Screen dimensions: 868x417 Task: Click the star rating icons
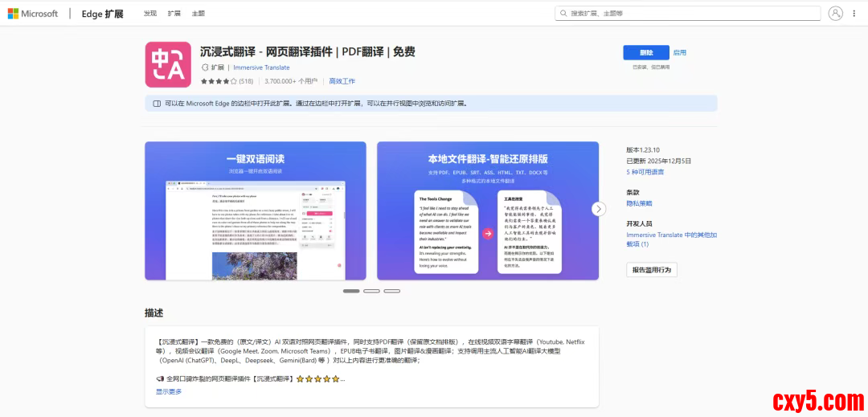218,81
